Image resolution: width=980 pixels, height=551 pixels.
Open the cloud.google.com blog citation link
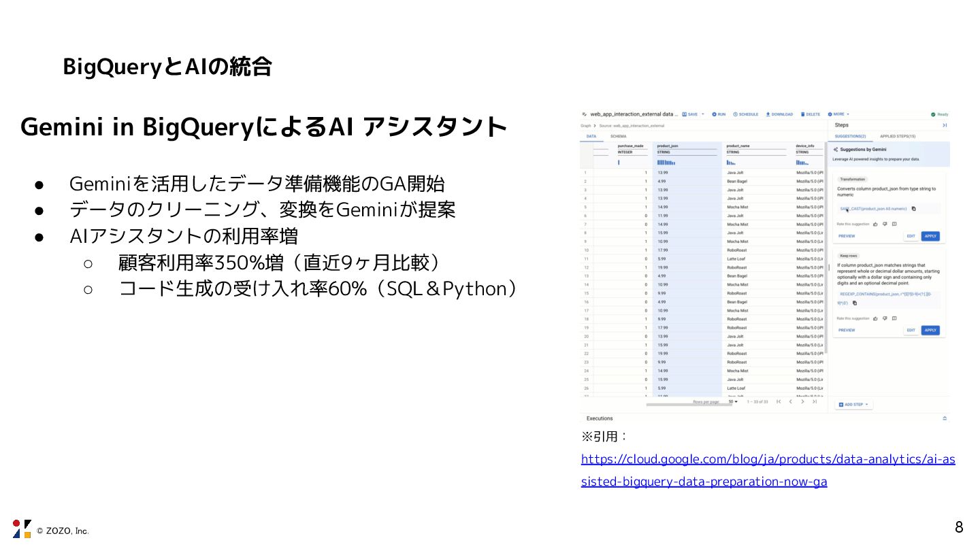pos(768,470)
